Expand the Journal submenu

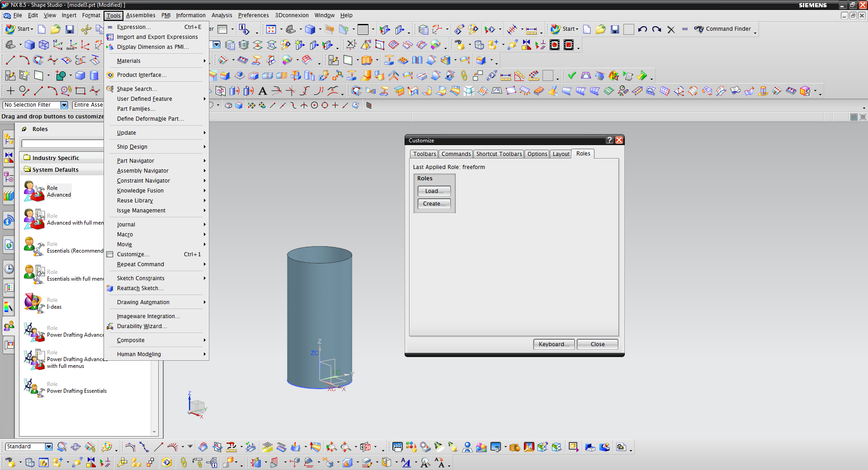click(x=156, y=225)
